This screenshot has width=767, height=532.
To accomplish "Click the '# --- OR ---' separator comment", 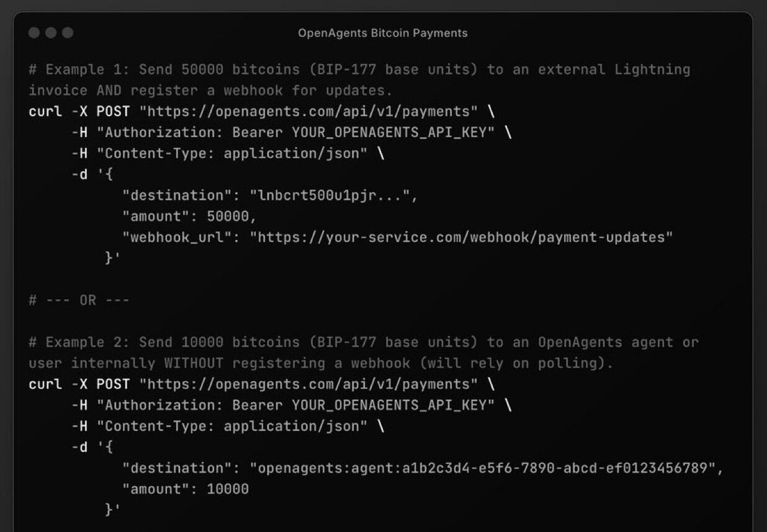I will tap(79, 300).
